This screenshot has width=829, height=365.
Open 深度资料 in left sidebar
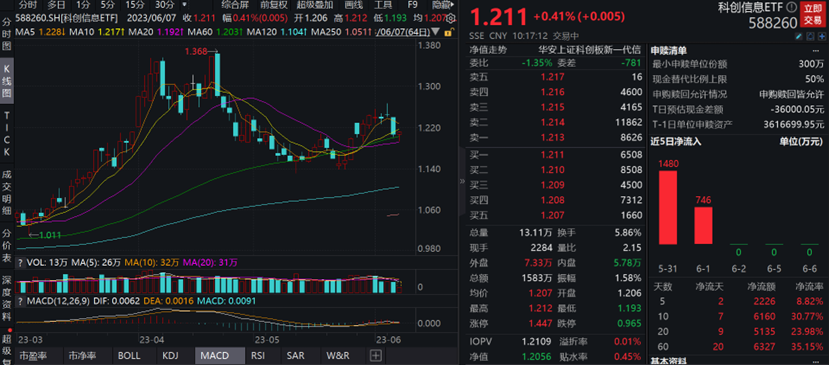(x=7, y=297)
